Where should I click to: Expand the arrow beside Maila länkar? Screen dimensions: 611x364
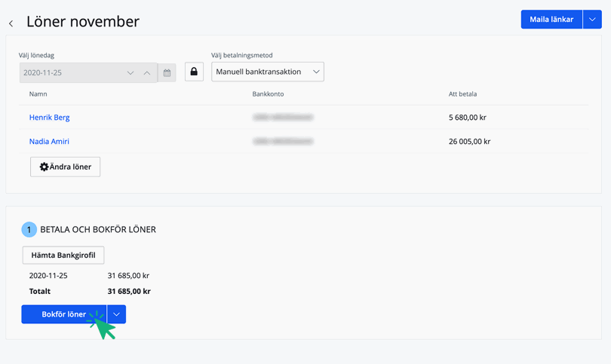tap(592, 20)
